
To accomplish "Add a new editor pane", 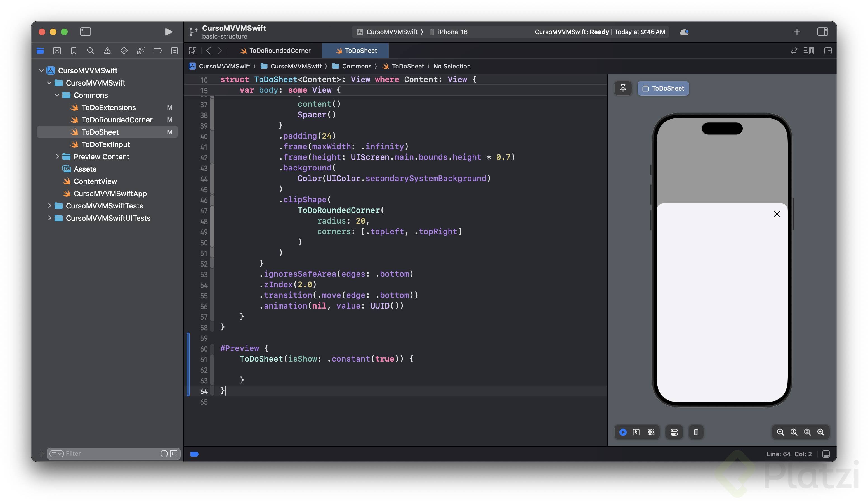I will click(828, 51).
